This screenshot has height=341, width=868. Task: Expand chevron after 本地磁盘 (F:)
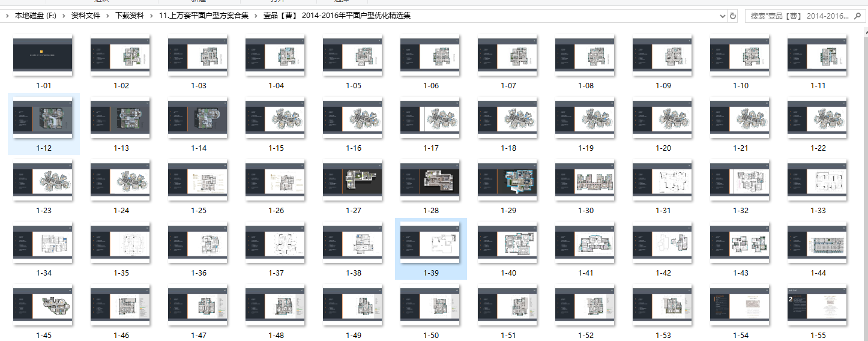point(64,16)
